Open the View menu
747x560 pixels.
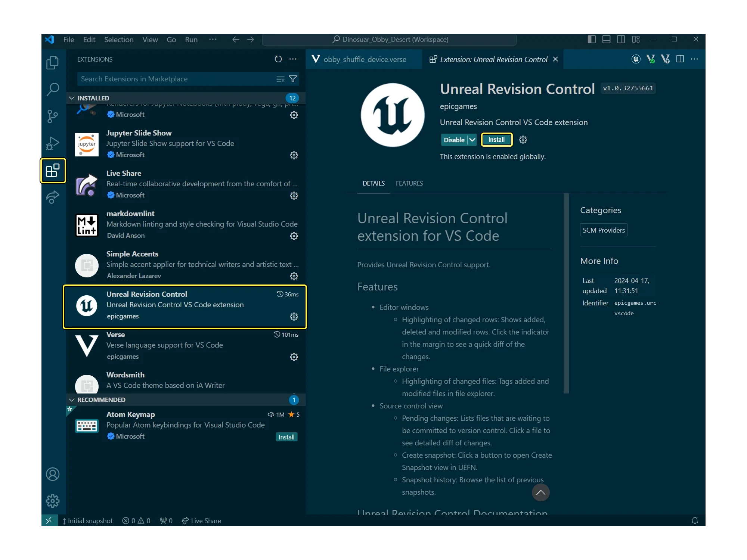150,39
